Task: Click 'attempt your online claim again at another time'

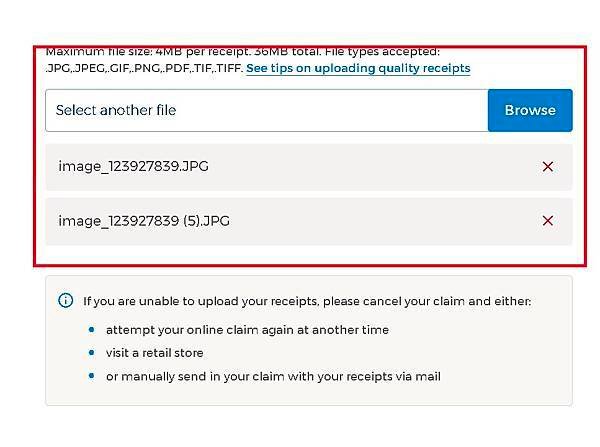Action: (247, 330)
